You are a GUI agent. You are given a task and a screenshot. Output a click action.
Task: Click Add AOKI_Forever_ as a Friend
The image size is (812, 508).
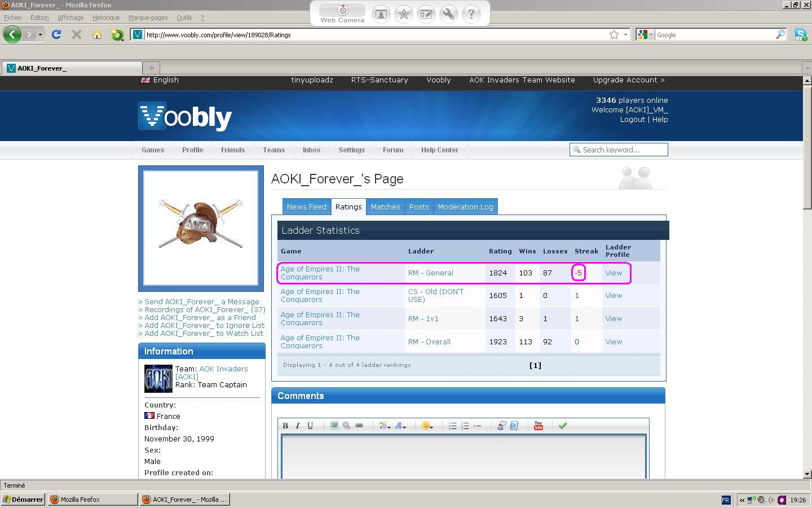click(200, 317)
